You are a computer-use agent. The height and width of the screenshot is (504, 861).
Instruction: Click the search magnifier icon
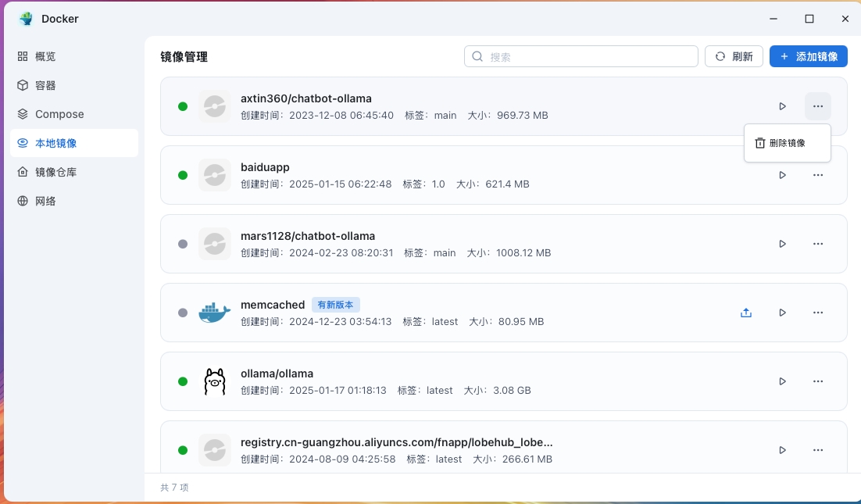[x=477, y=56]
